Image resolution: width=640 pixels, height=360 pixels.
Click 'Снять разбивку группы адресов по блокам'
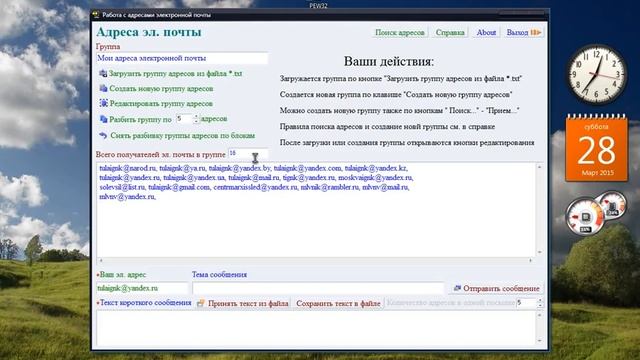(x=182, y=136)
